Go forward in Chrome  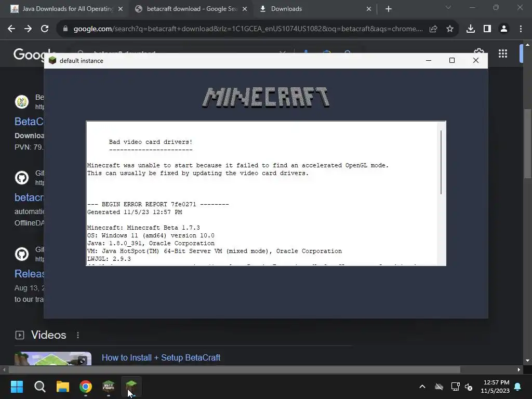pos(28,29)
